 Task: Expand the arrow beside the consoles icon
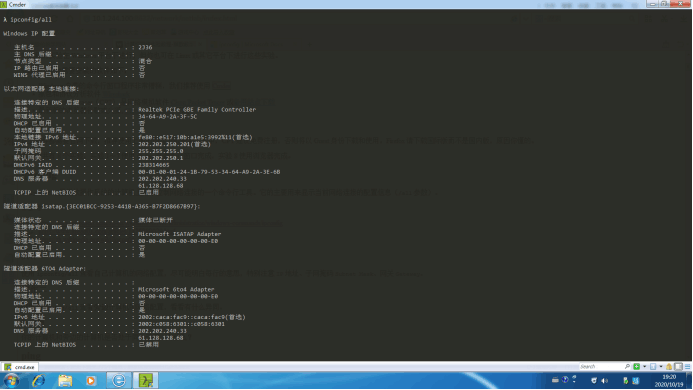[661, 367]
